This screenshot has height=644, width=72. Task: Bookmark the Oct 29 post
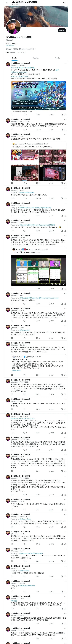(62, 375)
